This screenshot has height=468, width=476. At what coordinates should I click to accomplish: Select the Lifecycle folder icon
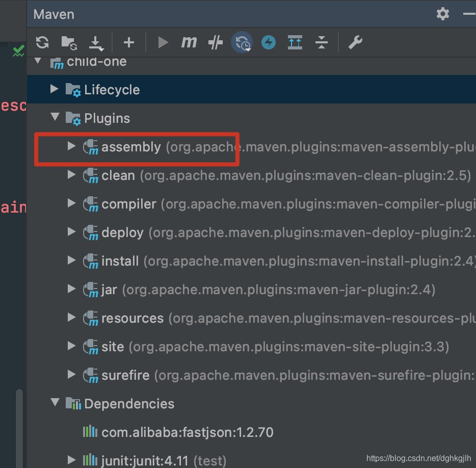[x=73, y=90]
